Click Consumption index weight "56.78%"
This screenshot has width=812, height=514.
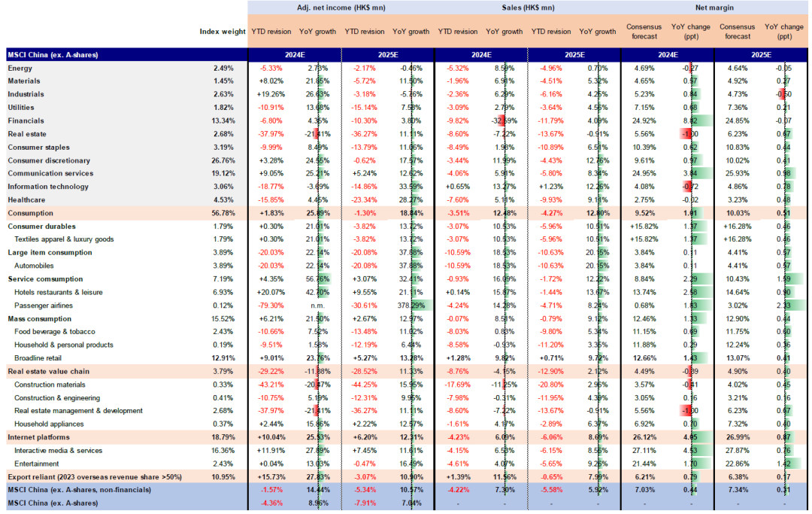pyautogui.click(x=224, y=213)
